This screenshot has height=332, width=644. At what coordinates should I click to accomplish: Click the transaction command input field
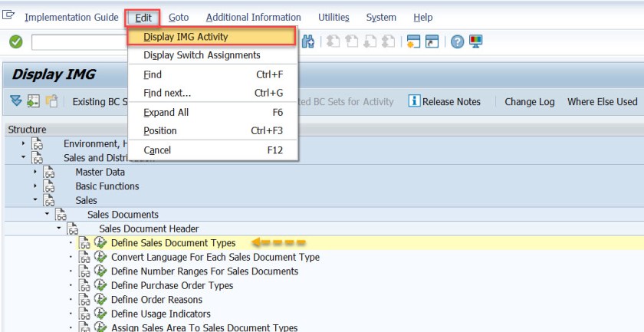(77, 41)
